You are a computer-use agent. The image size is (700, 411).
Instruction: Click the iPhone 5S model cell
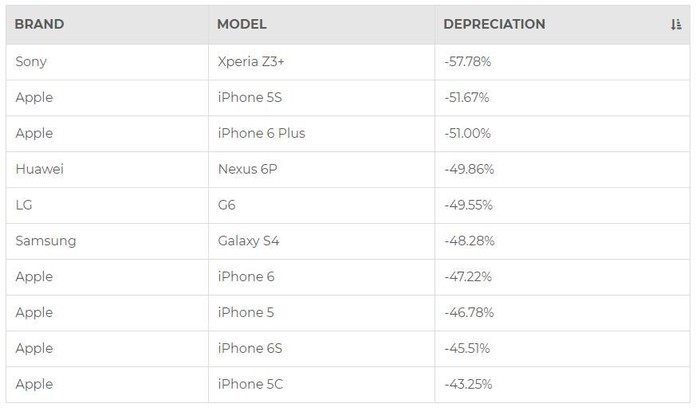point(251,97)
